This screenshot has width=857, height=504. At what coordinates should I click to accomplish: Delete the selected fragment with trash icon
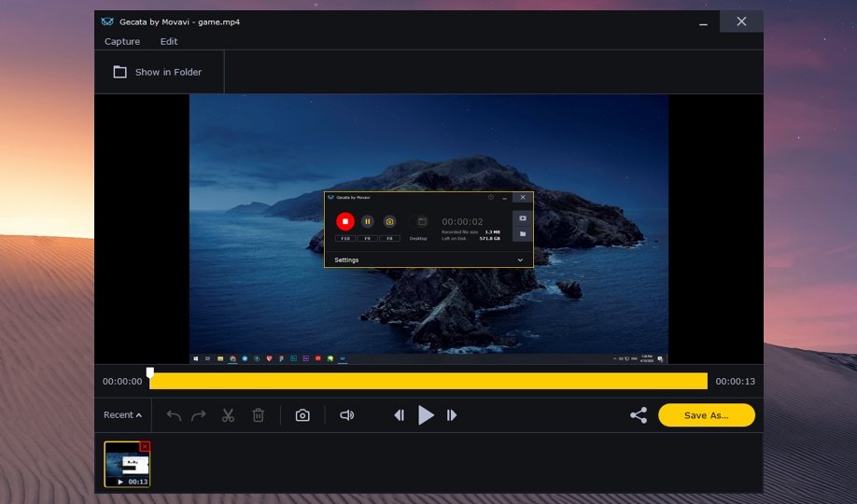pos(258,415)
